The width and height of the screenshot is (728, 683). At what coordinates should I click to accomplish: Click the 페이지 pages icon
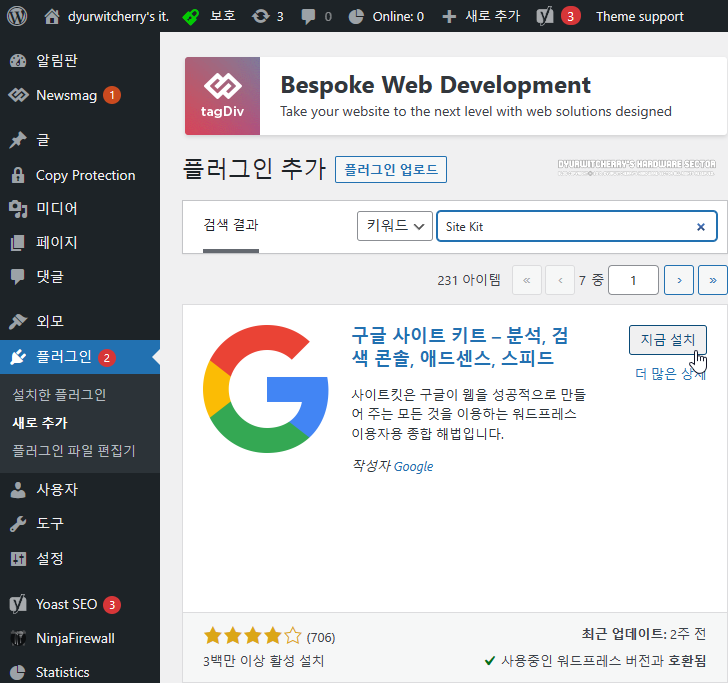coord(18,242)
